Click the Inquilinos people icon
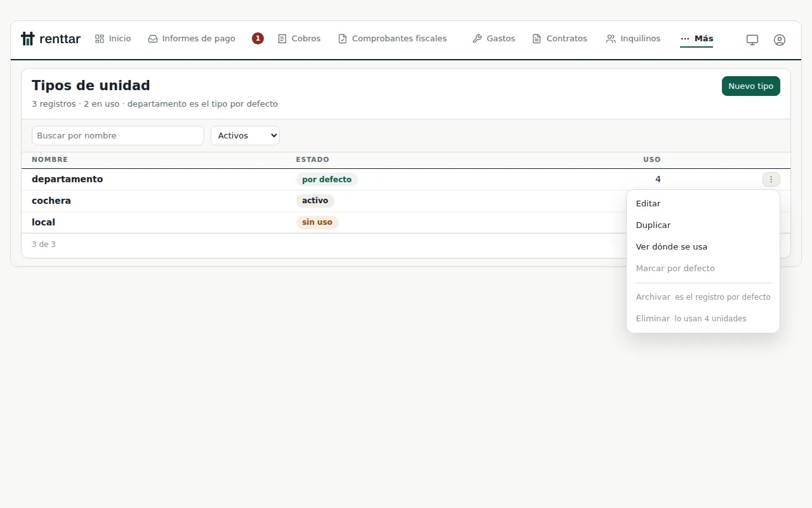The height and width of the screenshot is (508, 812). [x=611, y=39]
